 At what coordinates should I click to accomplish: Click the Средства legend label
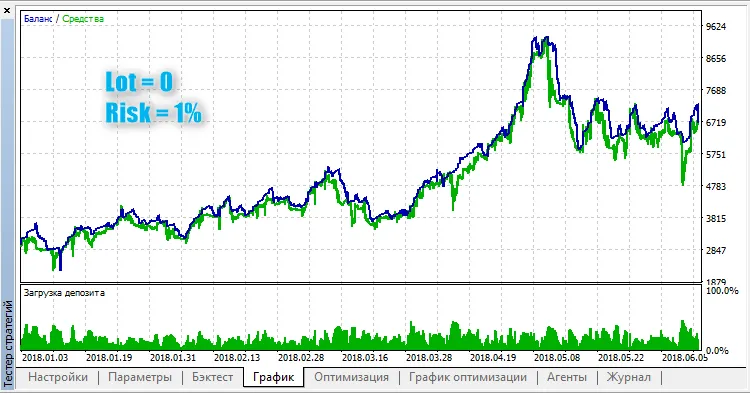[83, 19]
